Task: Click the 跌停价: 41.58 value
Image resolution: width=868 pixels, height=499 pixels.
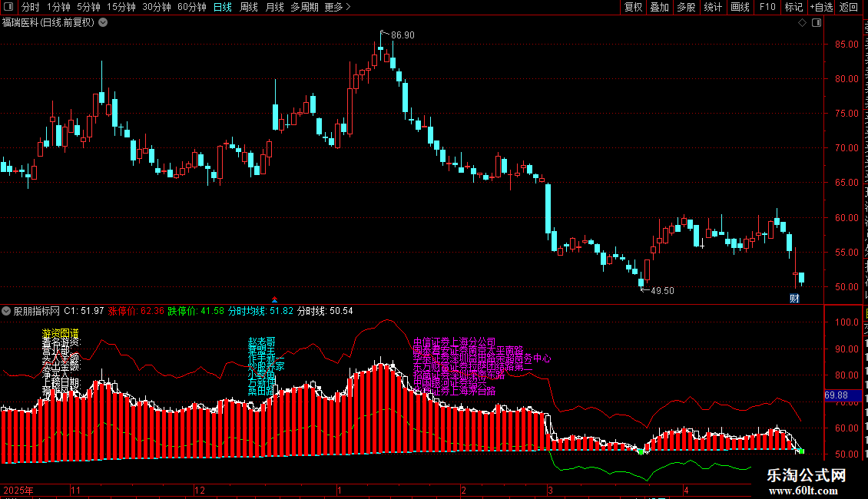Action: (196, 311)
